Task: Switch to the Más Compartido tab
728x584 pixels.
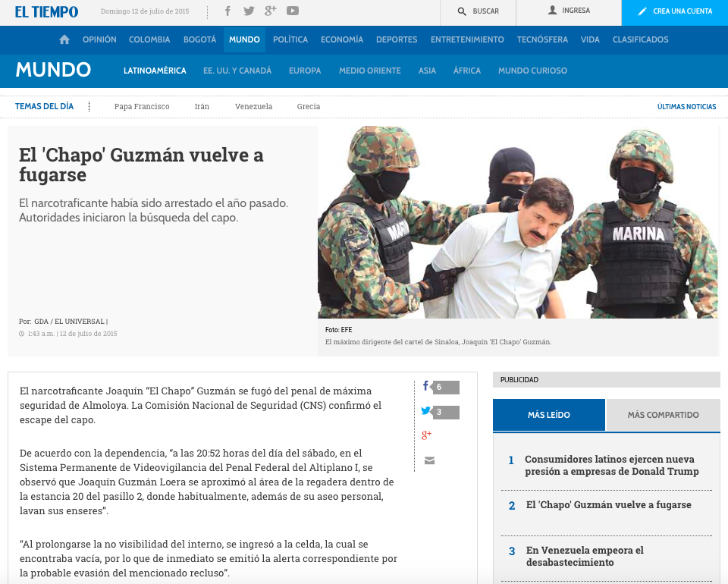Action: tap(663, 415)
